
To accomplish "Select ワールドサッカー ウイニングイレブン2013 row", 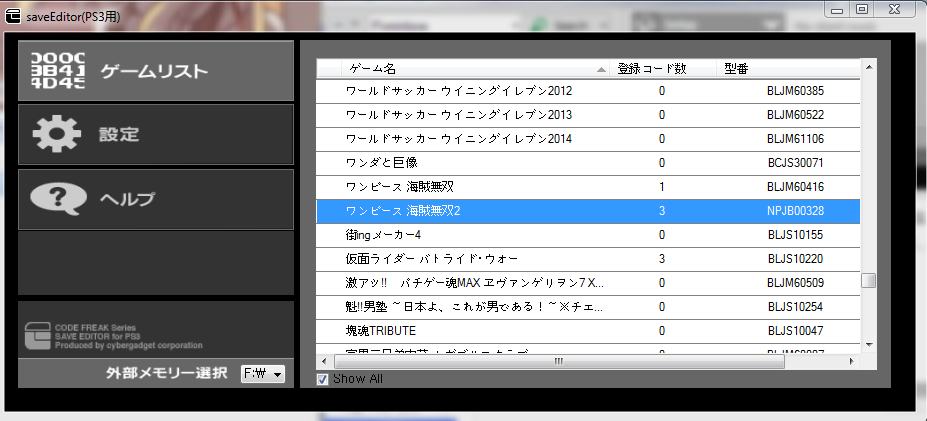I will [x=588, y=115].
